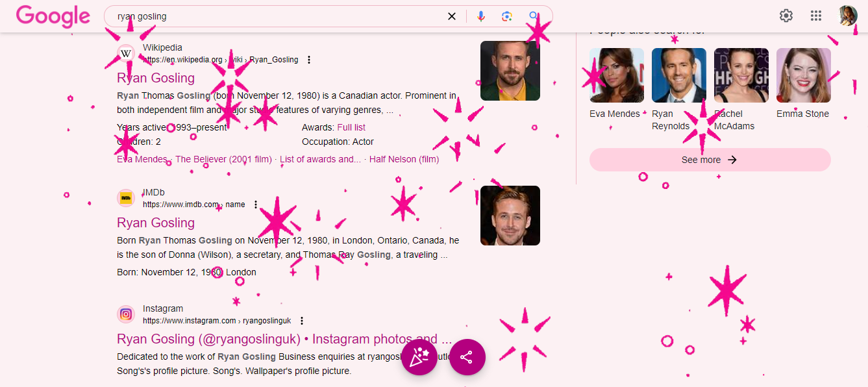Follow the Half Nelson (film) link
Viewport: 868px width, 387px height.
pyautogui.click(x=404, y=158)
